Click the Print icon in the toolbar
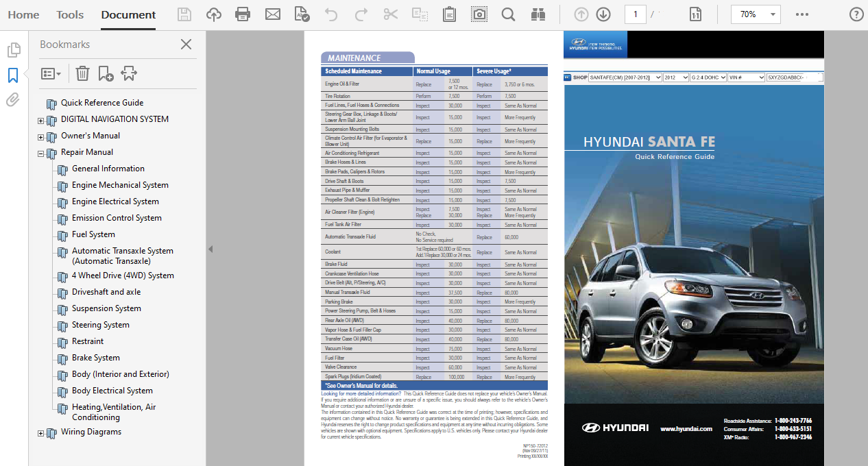 (243, 14)
